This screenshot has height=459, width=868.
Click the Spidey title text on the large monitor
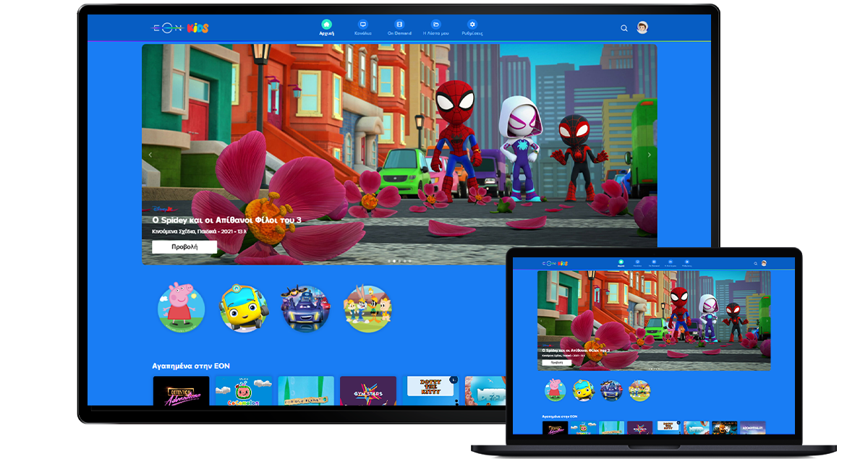click(x=226, y=220)
